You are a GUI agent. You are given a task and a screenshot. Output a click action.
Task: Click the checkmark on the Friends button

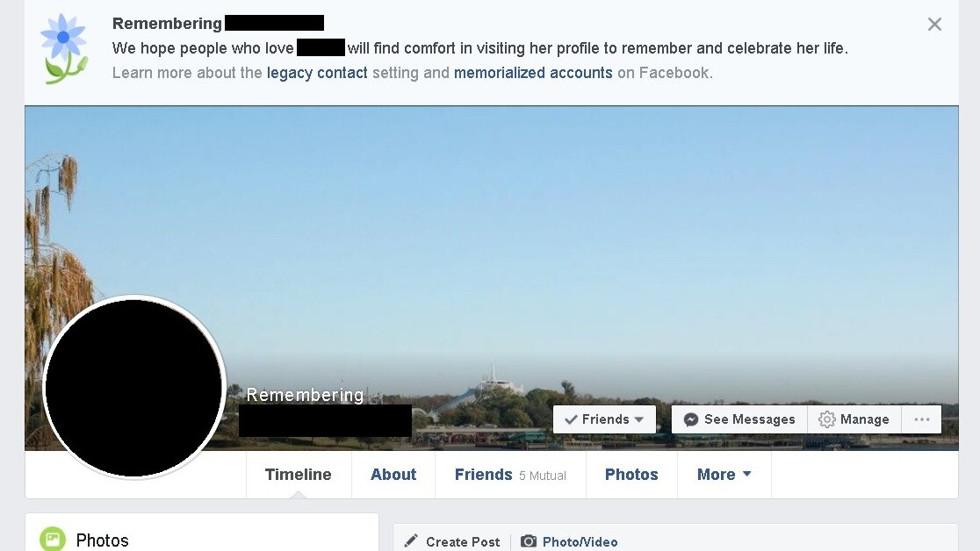(x=571, y=419)
